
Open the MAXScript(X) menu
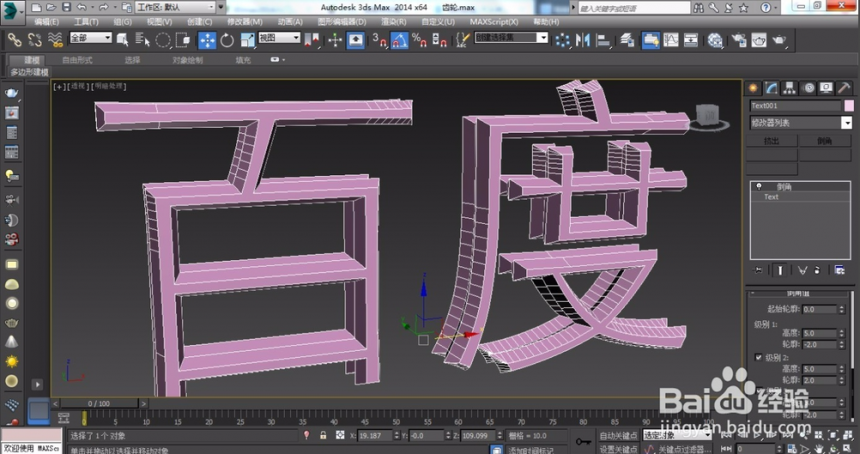[x=494, y=22]
